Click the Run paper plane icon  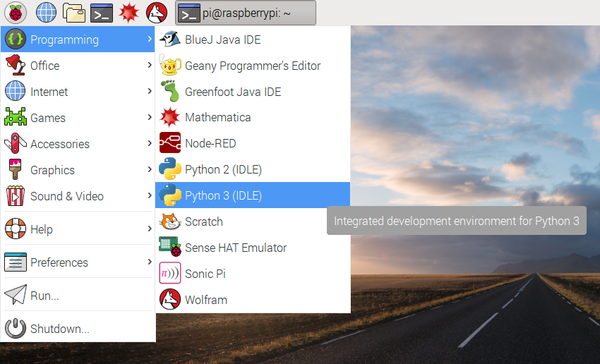16,294
